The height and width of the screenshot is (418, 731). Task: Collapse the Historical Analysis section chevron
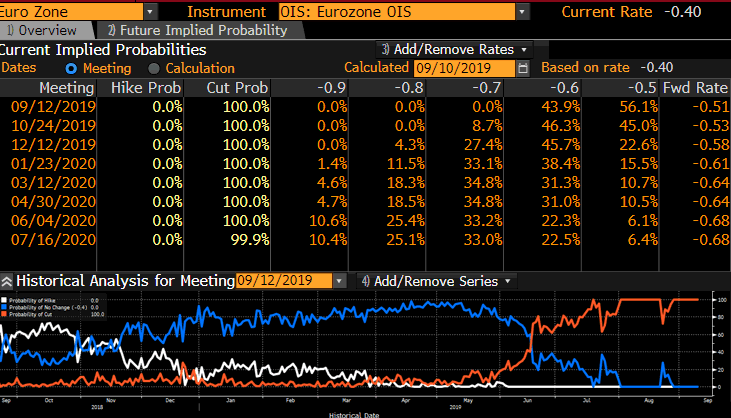click(x=7, y=281)
